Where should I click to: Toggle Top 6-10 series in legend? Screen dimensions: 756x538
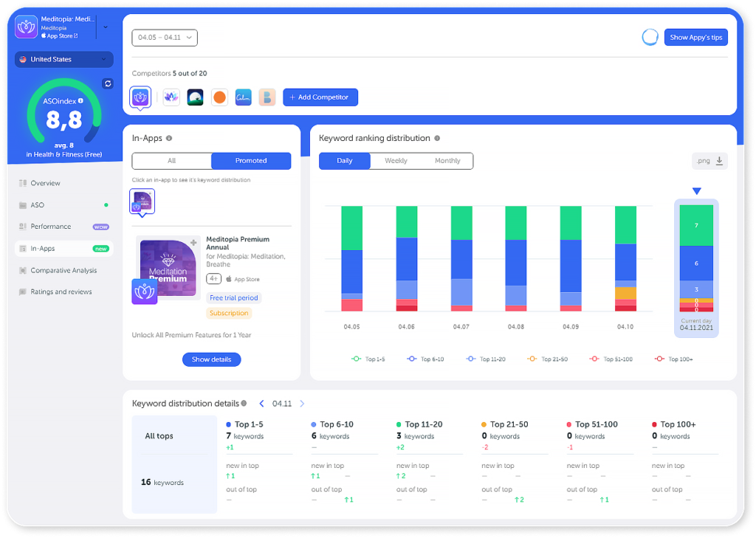tap(425, 359)
